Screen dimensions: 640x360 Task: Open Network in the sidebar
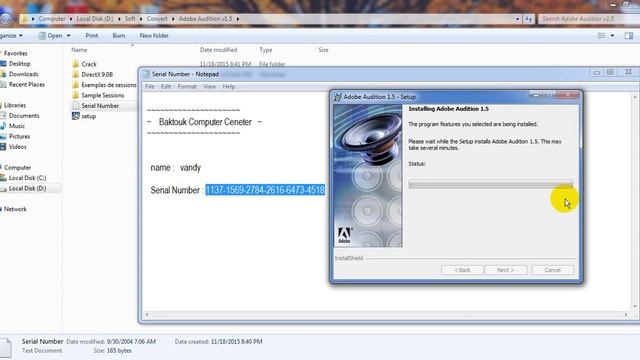[14, 209]
